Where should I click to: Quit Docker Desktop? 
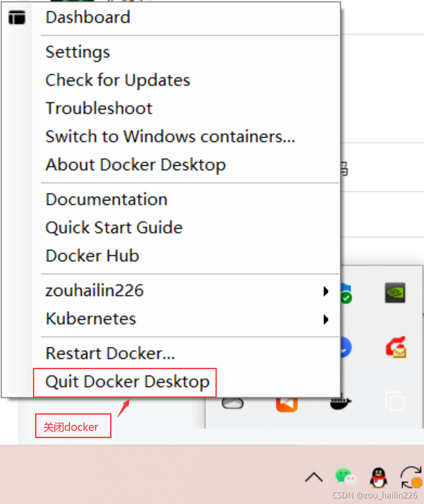(x=127, y=382)
